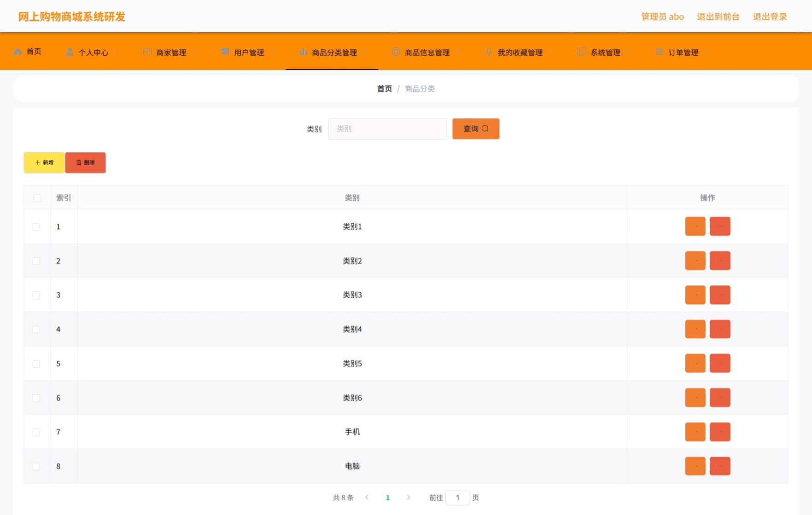The image size is (812, 515).
Task: Click the bar chart icon for 商品分类管理
Action: pyautogui.click(x=303, y=52)
